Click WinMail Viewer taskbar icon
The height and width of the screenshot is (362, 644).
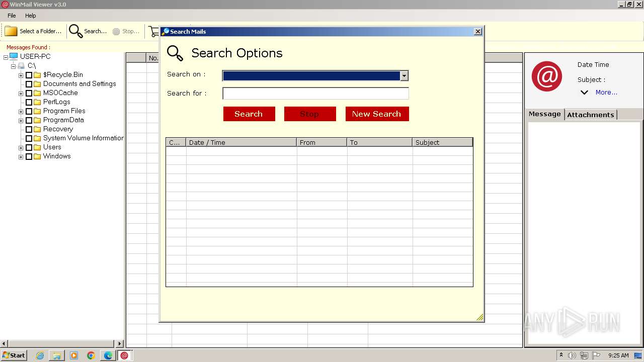coord(124,355)
